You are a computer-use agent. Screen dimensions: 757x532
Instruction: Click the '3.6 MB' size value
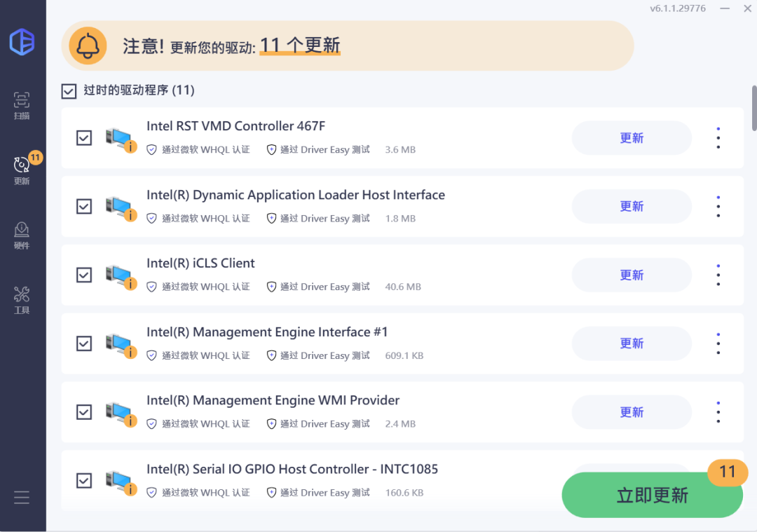click(x=400, y=150)
